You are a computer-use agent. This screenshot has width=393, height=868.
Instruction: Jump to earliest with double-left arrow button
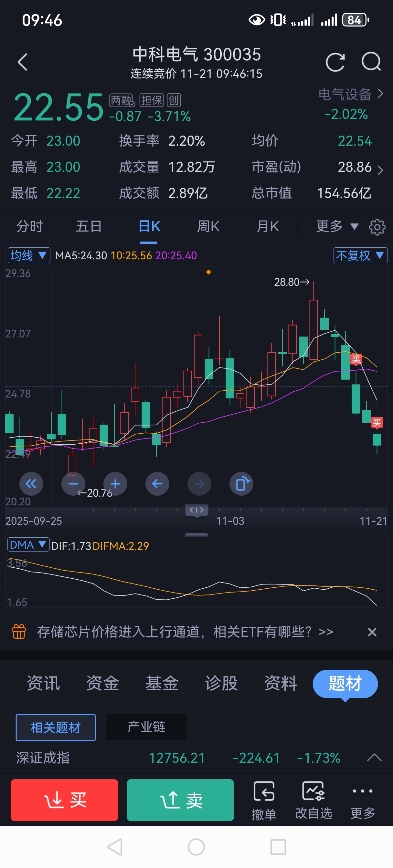point(31,484)
